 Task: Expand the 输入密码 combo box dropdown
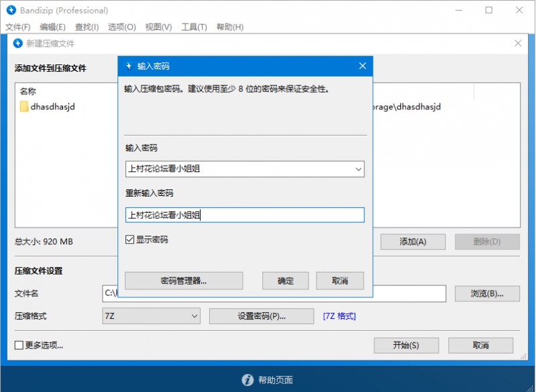[x=358, y=169]
